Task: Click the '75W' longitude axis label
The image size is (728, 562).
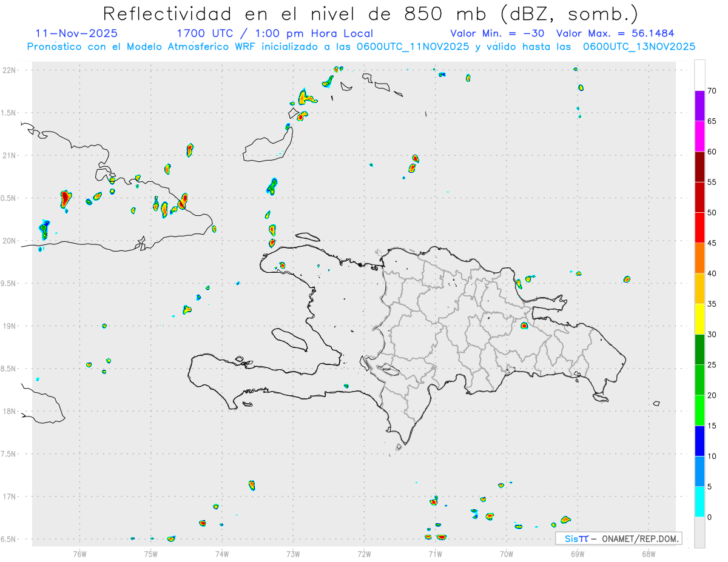Action: point(151,554)
